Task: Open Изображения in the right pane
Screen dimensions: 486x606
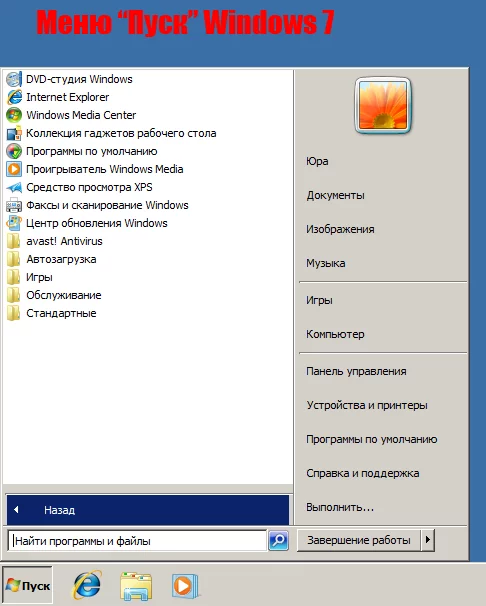Action: pos(340,229)
